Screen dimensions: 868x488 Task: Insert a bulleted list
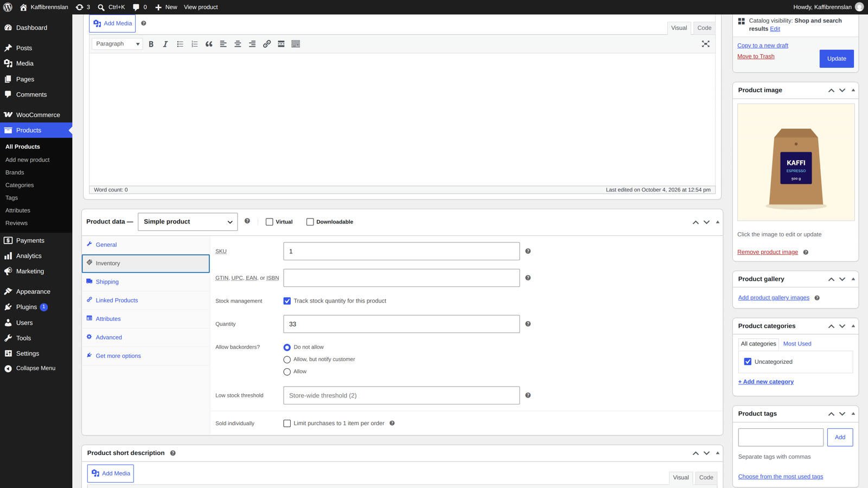(x=180, y=44)
